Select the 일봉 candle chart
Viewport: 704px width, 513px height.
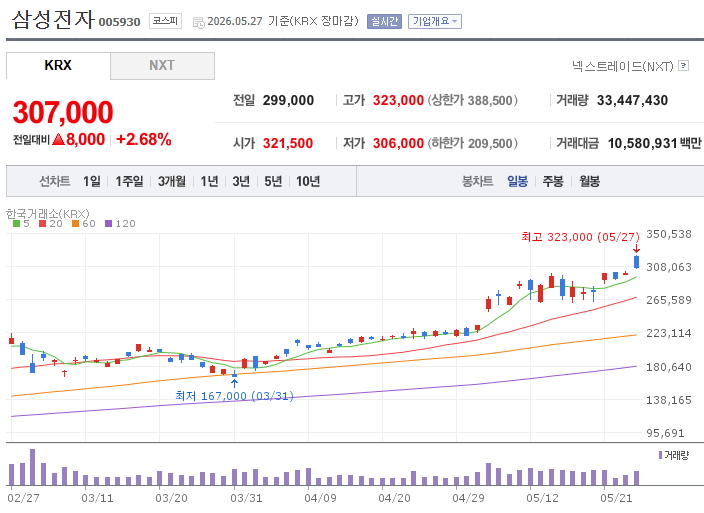click(517, 181)
